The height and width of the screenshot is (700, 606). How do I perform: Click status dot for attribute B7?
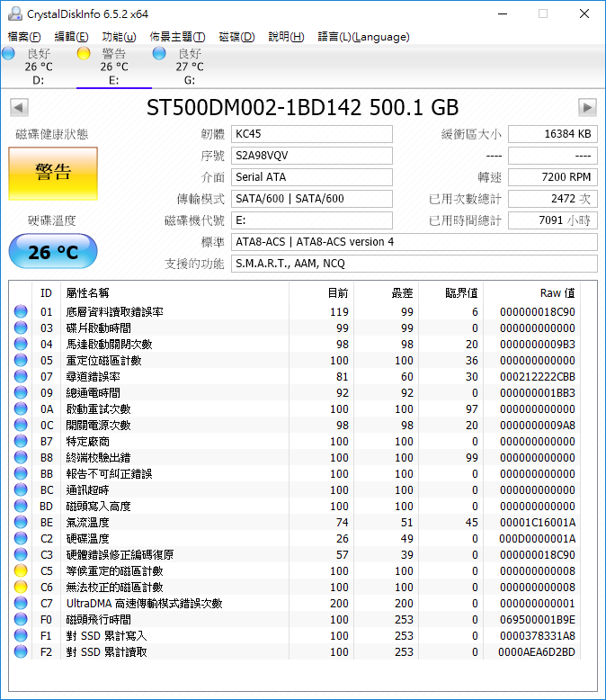click(x=21, y=441)
